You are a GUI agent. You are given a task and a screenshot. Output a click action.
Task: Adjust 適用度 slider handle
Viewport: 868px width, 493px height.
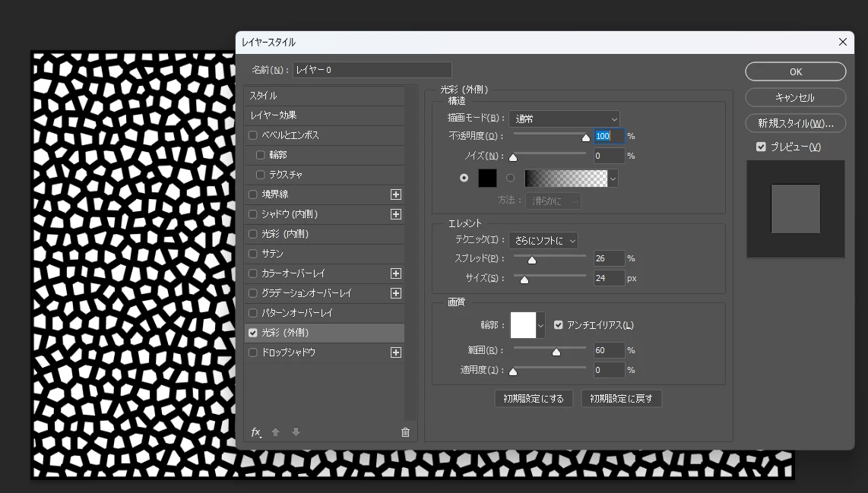[x=513, y=371]
